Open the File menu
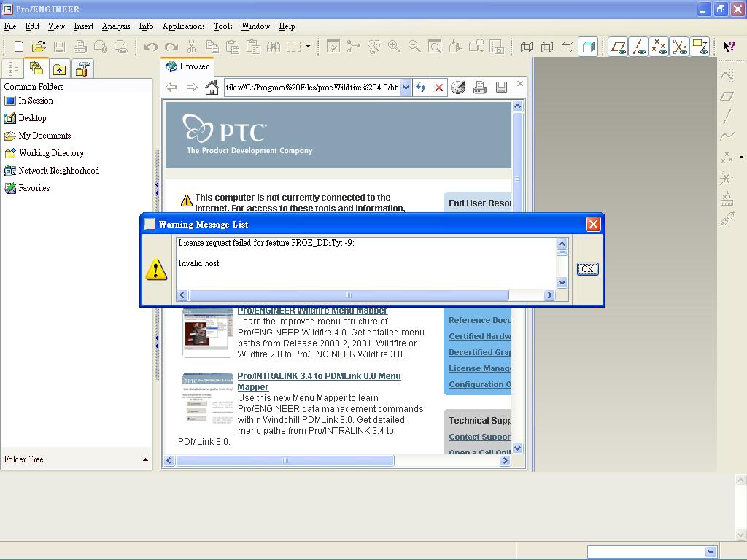Image resolution: width=747 pixels, height=560 pixels. (x=10, y=26)
